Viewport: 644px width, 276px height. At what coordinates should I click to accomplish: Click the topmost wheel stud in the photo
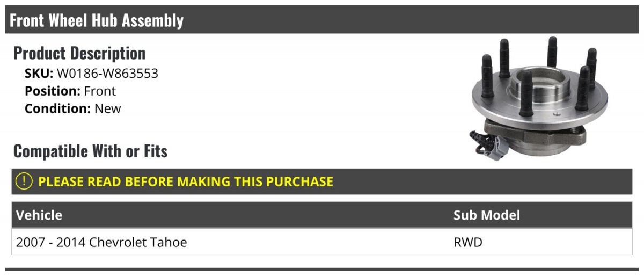(552, 51)
